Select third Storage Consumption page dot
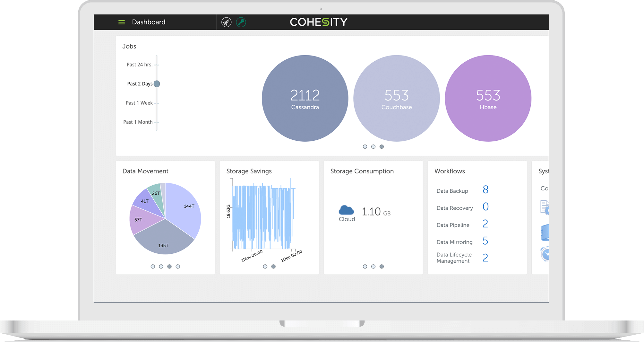Screen dimensions: 644x342 tap(382, 267)
